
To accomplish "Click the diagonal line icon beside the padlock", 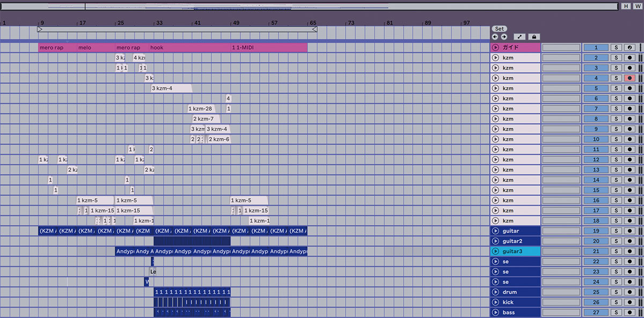I will [519, 37].
